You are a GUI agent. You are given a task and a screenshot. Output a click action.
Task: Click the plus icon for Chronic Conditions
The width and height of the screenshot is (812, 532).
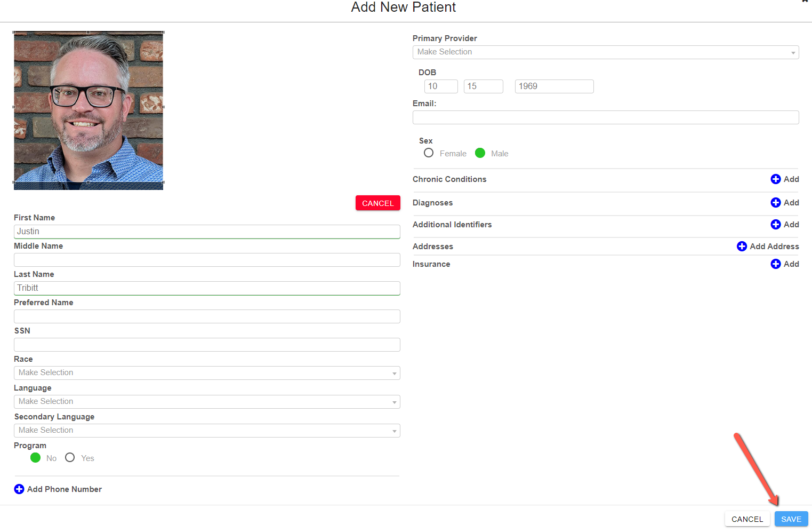point(776,179)
